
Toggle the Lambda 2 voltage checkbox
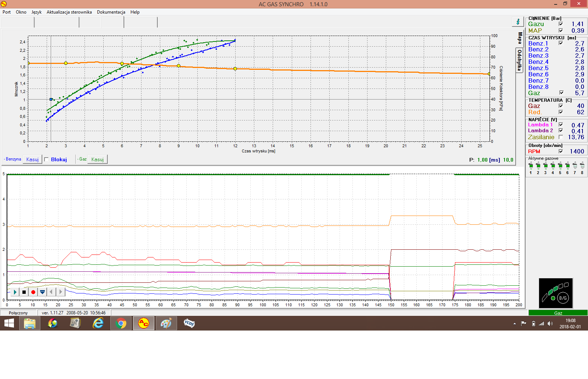point(561,131)
